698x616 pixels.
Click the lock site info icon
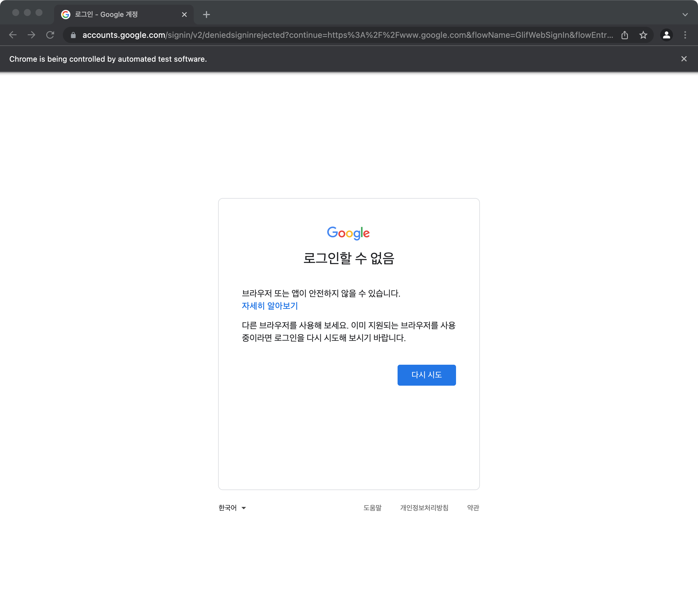[x=73, y=35]
